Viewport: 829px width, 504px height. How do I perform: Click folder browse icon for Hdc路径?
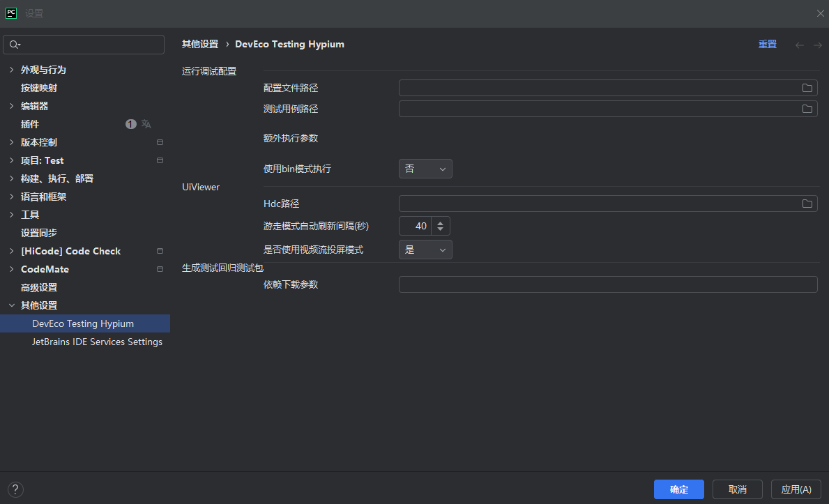click(x=807, y=204)
